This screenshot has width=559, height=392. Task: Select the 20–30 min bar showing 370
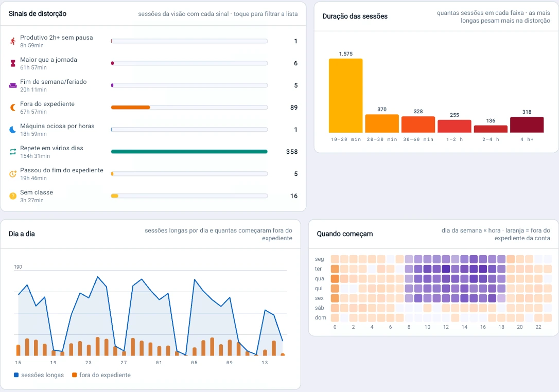(x=382, y=123)
